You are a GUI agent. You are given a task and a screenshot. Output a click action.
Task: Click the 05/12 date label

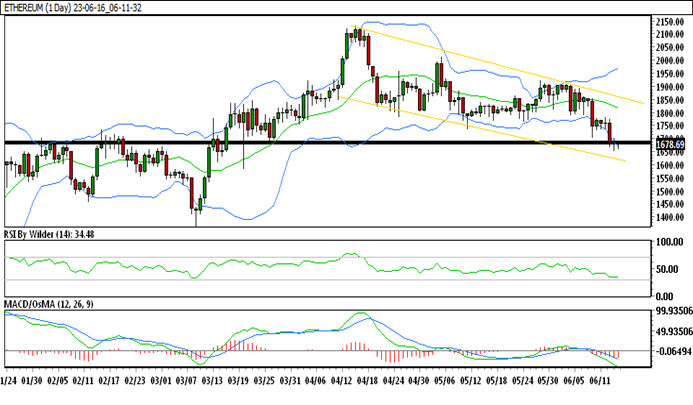pos(471,381)
